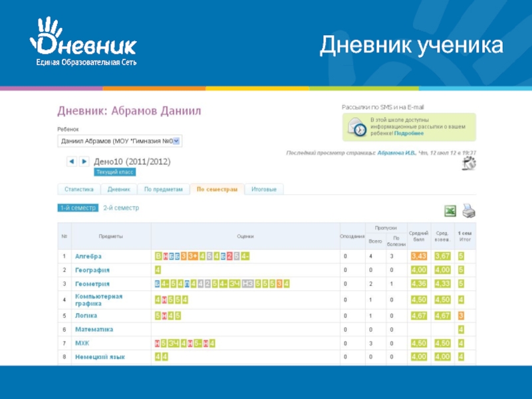Click Геометрия average score 4,36
The width and height of the screenshot is (532, 399).
tap(419, 284)
